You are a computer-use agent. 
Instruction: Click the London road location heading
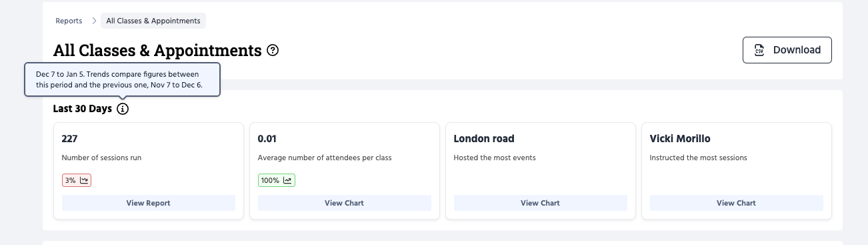[484, 139]
